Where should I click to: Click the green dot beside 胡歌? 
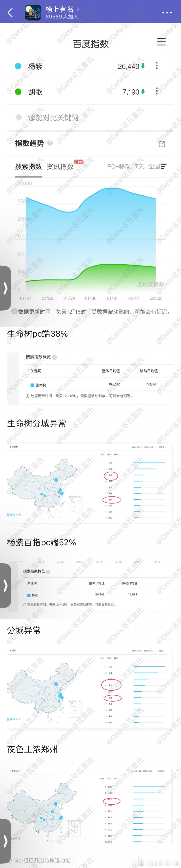coord(18,92)
